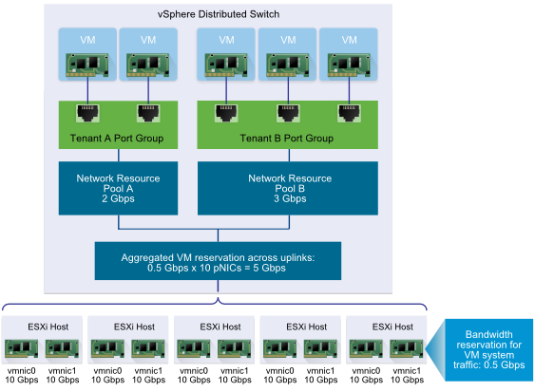Click the vmnic0 10 Gbps text under fourth host
535x392 pixels.
[x=279, y=375]
